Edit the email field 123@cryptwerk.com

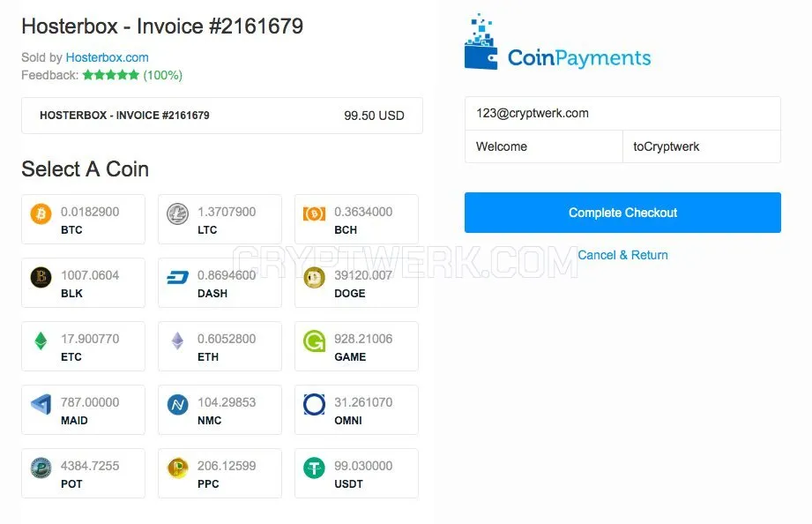tap(622, 113)
